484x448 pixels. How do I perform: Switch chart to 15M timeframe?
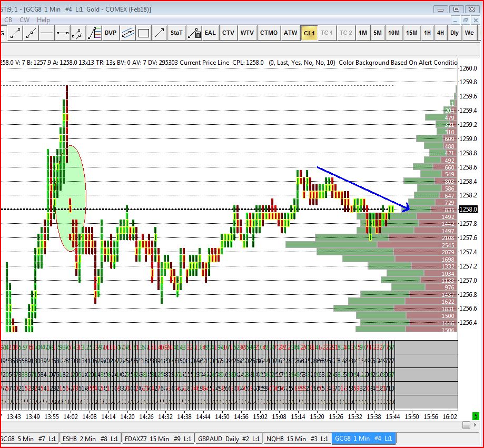point(411,33)
